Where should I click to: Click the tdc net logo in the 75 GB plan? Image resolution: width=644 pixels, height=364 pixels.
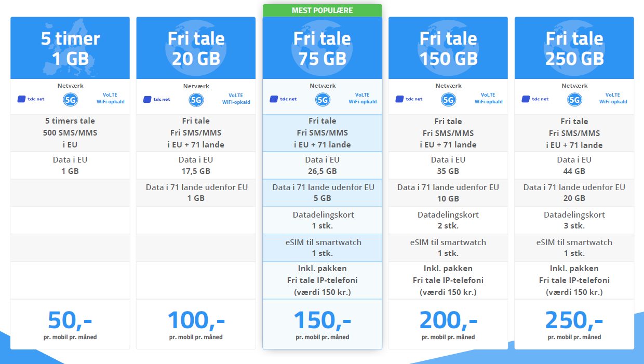pyautogui.click(x=283, y=99)
